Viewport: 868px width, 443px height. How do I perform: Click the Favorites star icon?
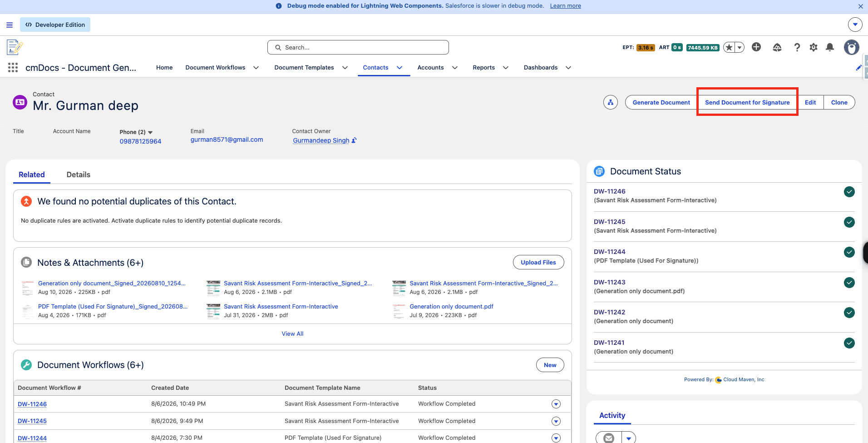tap(729, 47)
